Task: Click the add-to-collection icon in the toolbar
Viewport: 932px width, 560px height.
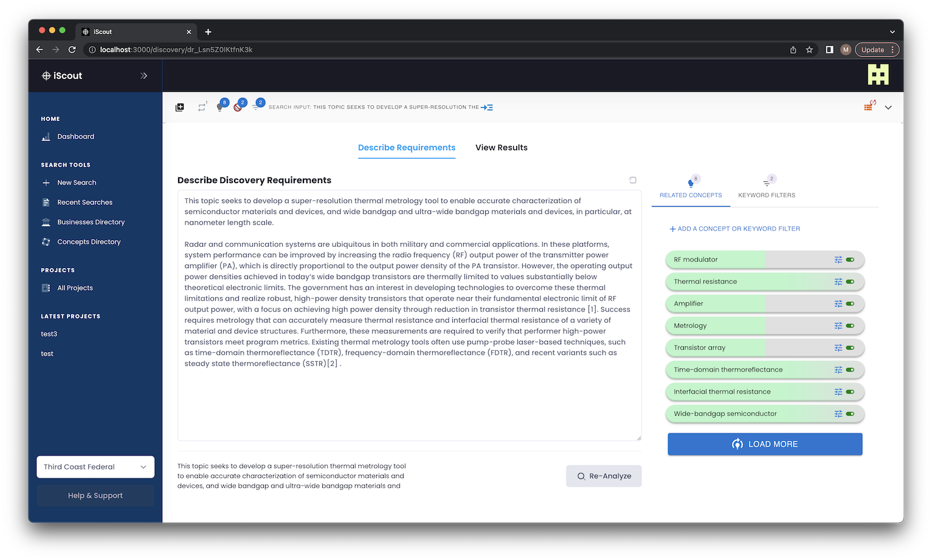Action: pyautogui.click(x=179, y=108)
